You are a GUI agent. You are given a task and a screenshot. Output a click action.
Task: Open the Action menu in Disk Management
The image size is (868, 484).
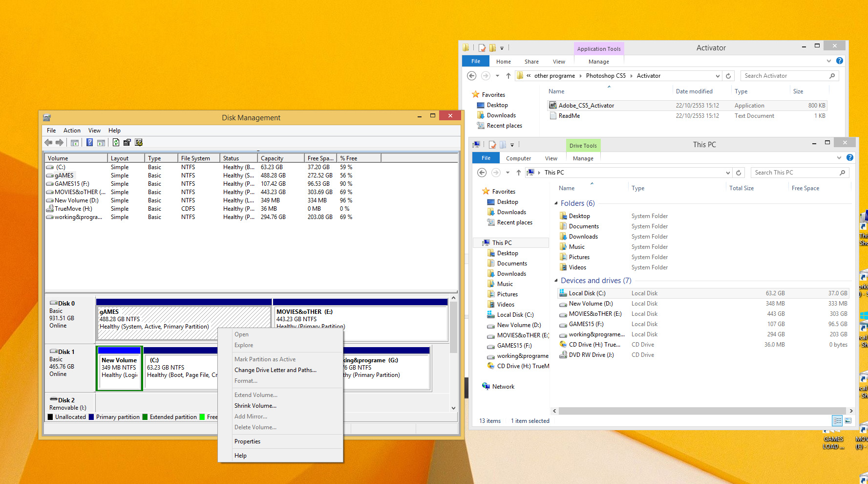72,131
